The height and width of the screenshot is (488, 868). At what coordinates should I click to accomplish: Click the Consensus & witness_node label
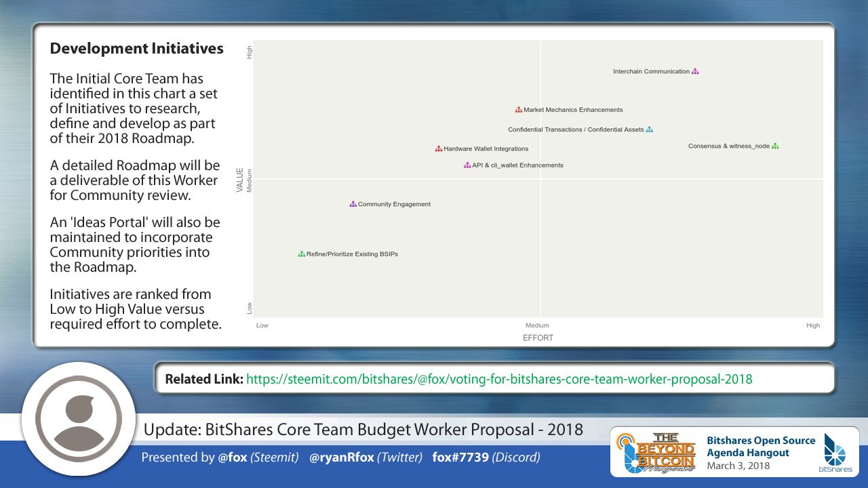tap(729, 146)
